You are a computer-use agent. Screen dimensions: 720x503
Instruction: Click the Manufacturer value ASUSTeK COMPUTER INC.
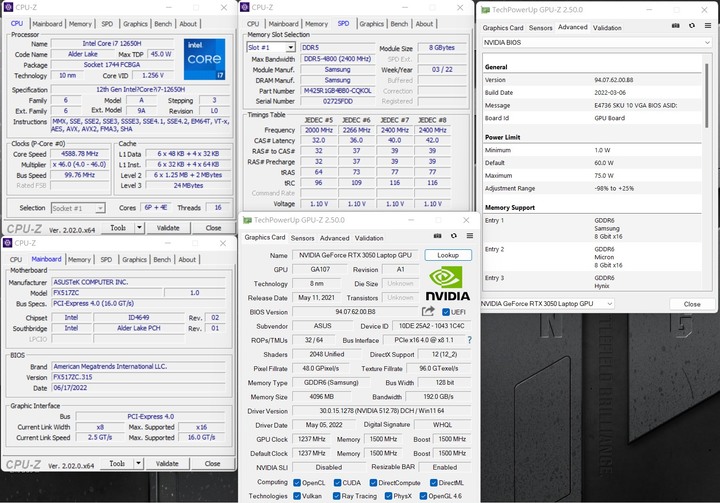tap(138, 282)
